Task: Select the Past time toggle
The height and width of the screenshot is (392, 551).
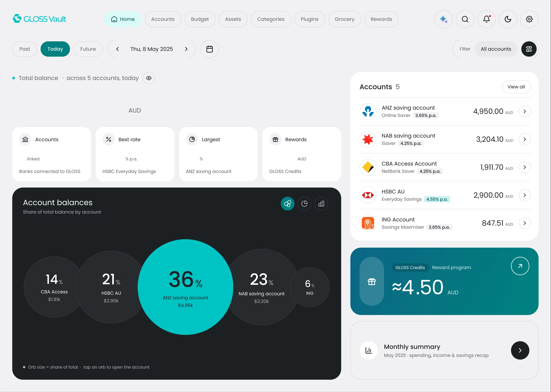Action: (x=25, y=49)
